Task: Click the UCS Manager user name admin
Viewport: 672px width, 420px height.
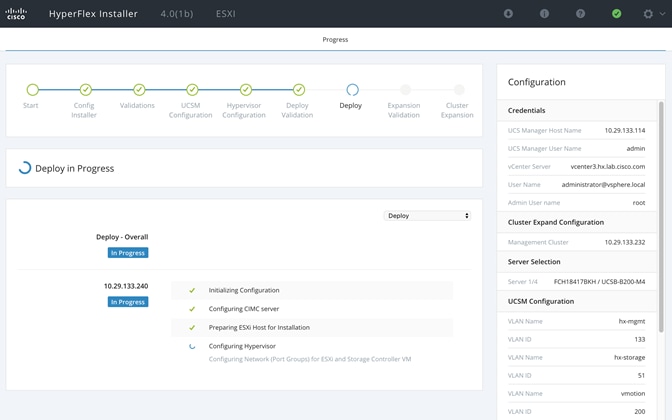Action: [636, 148]
